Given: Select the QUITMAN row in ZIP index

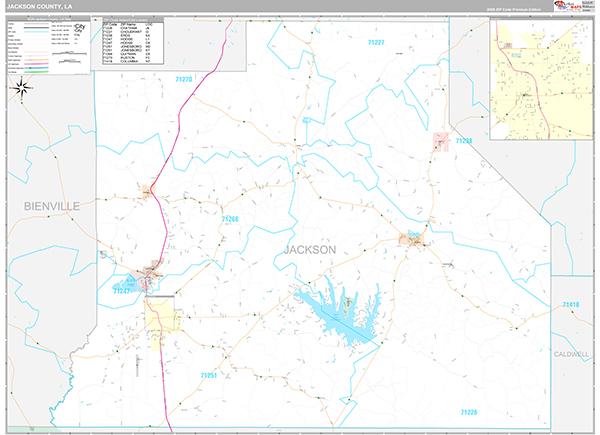Looking at the screenshot, I should [x=127, y=54].
